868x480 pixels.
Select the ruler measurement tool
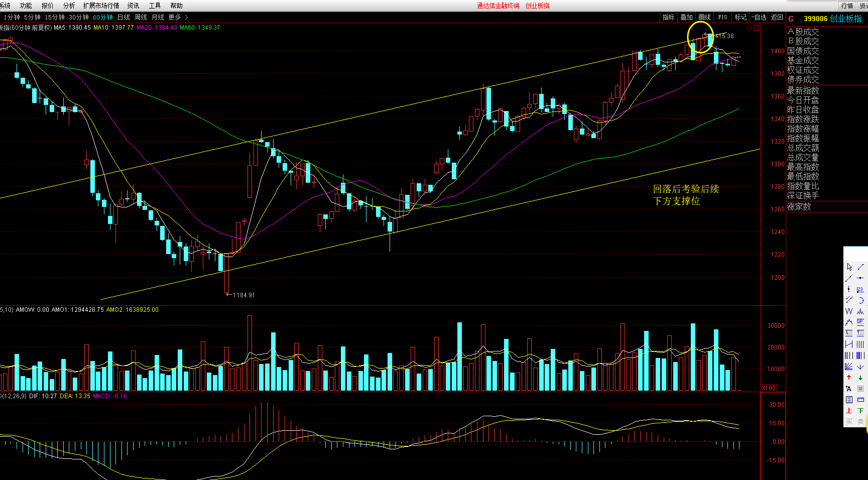(860, 400)
